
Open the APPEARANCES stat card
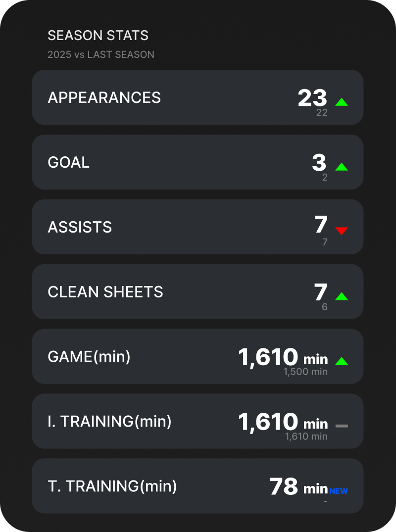(x=198, y=97)
